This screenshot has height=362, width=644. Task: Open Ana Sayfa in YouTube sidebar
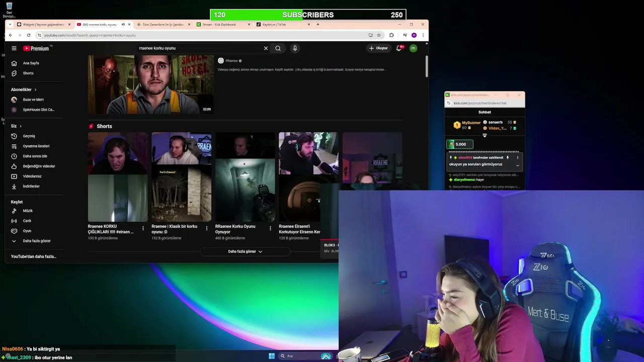coord(31,63)
